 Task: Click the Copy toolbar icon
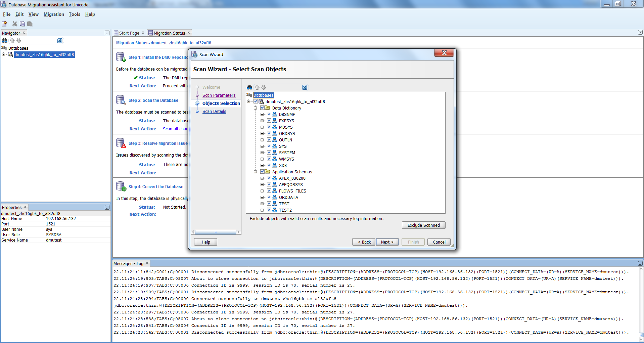point(22,24)
